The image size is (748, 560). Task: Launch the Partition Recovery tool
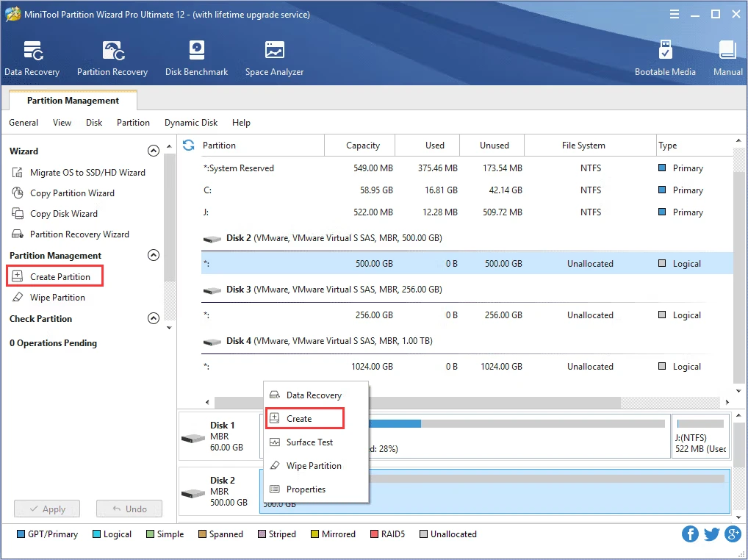tap(112, 57)
